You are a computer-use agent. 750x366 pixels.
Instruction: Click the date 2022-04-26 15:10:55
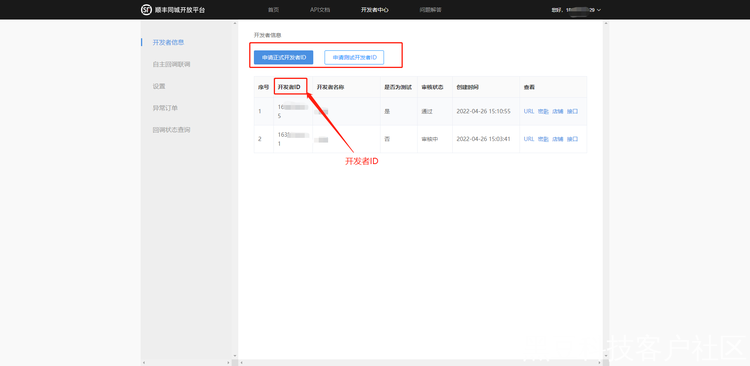coord(484,111)
